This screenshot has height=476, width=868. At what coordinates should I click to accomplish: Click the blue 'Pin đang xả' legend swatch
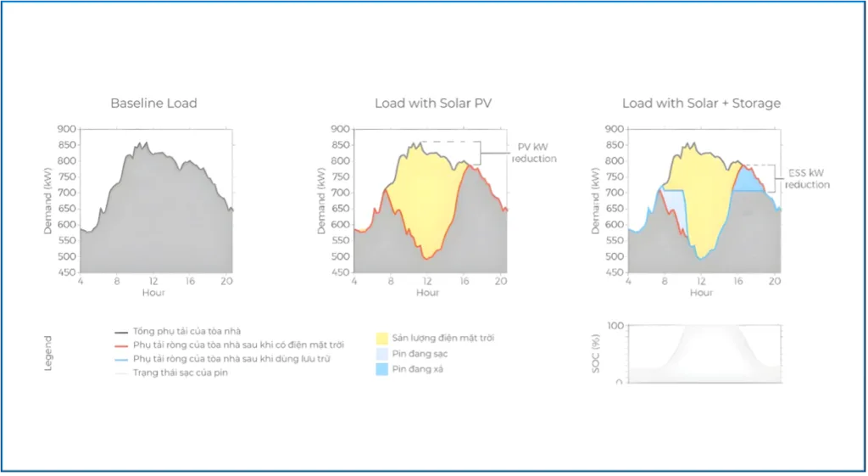(x=383, y=369)
